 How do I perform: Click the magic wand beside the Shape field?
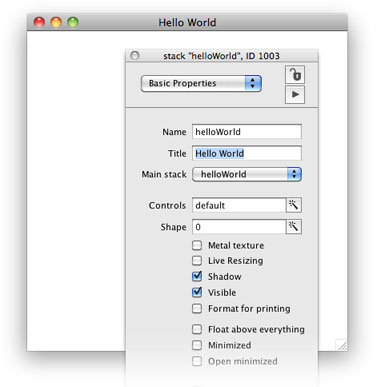(293, 227)
